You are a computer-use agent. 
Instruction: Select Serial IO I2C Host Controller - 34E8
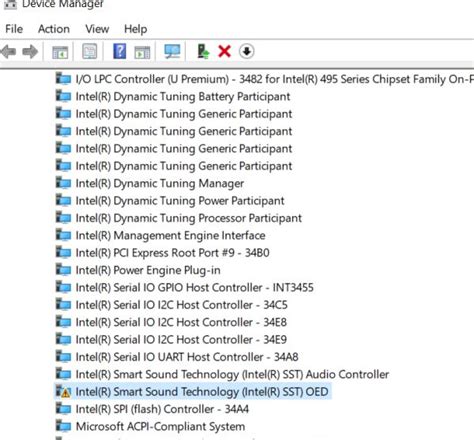coord(181,322)
